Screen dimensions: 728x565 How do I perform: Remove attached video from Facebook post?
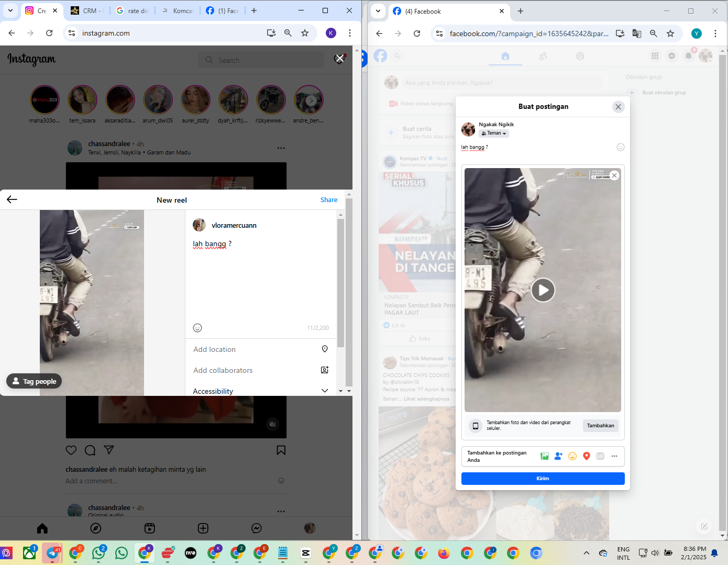[614, 175]
